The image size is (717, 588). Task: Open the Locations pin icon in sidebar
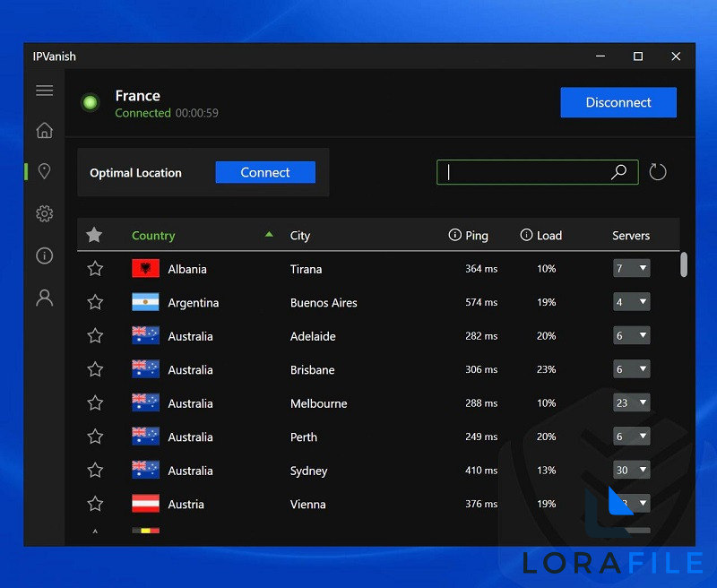pos(44,171)
